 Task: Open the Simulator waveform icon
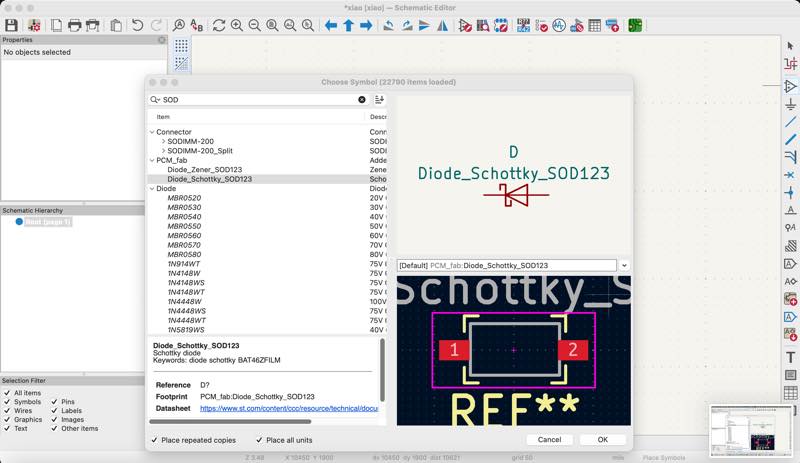pyautogui.click(x=559, y=25)
